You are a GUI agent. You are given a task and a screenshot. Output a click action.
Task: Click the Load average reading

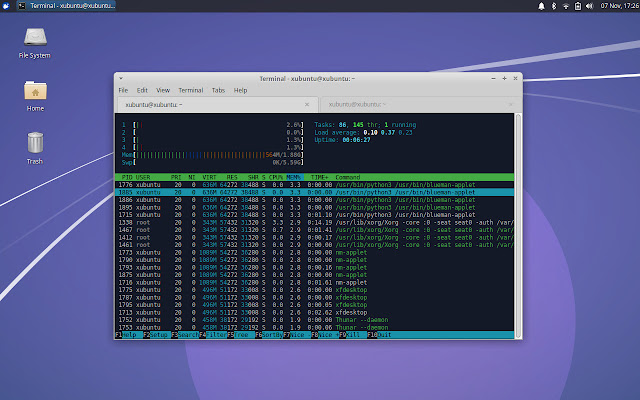click(x=363, y=133)
